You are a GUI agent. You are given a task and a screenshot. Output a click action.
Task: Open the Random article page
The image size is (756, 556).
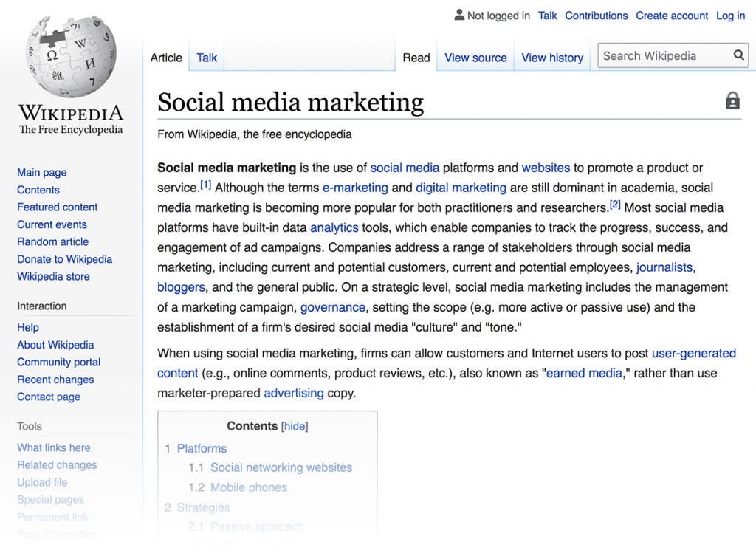52,241
